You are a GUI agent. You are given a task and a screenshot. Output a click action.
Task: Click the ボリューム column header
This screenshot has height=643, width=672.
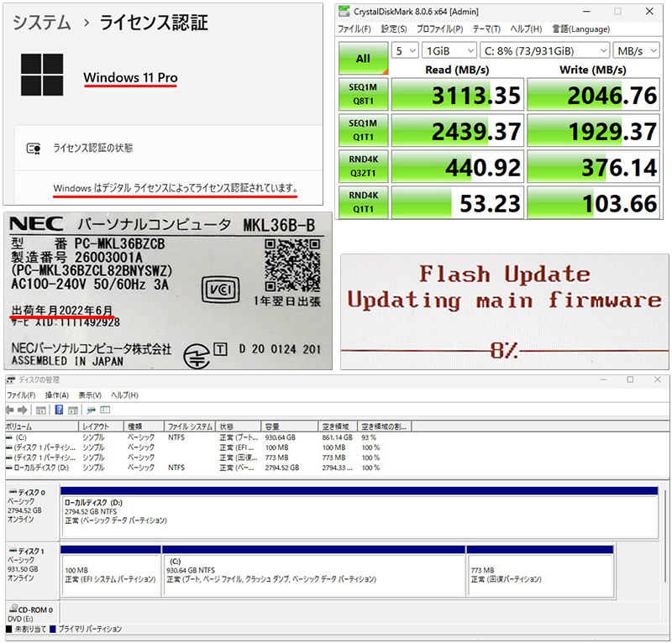[42, 426]
